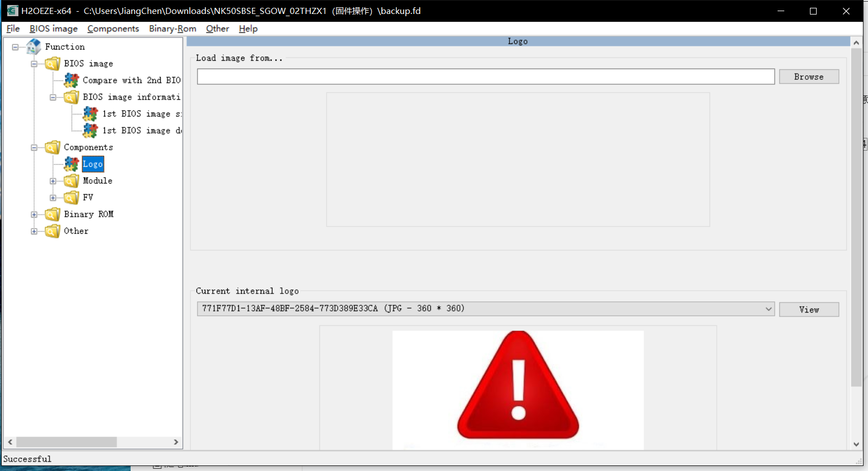Click the Browse button
The image size is (868, 471).
[809, 76]
